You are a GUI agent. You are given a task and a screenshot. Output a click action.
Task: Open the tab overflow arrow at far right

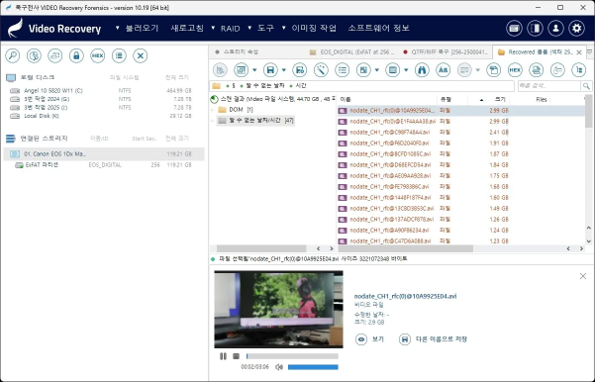[x=590, y=52]
